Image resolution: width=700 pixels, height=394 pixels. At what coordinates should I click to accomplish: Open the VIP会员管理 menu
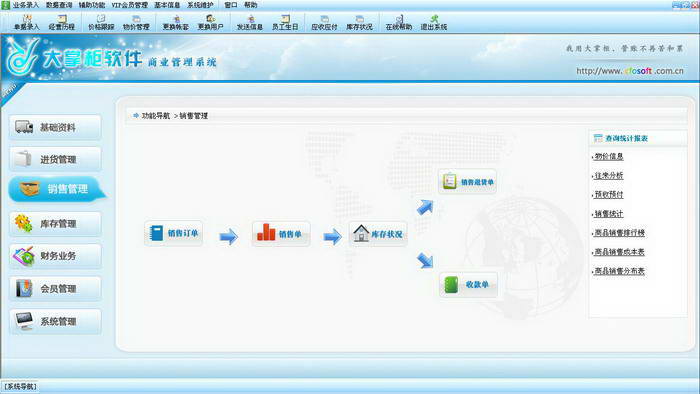click(129, 5)
